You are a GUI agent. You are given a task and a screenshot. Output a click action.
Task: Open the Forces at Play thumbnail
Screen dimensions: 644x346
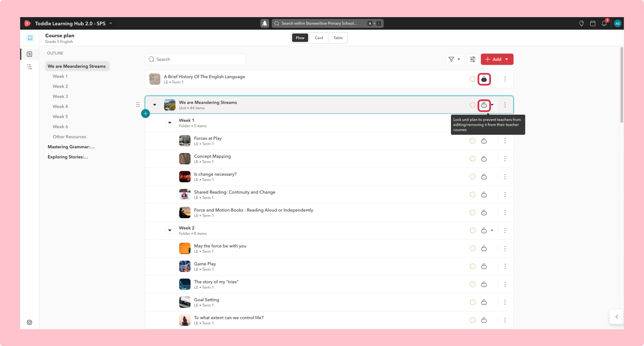coord(185,141)
